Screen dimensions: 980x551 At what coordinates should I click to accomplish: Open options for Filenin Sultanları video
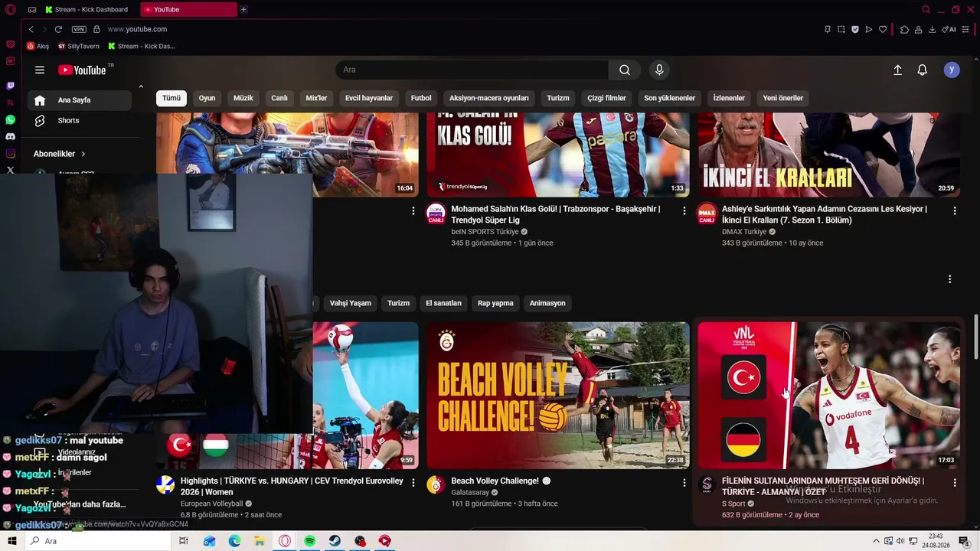coord(955,483)
